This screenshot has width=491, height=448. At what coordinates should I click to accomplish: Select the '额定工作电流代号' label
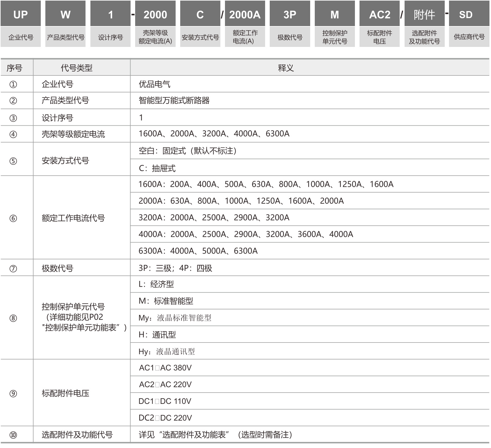[x=73, y=218]
